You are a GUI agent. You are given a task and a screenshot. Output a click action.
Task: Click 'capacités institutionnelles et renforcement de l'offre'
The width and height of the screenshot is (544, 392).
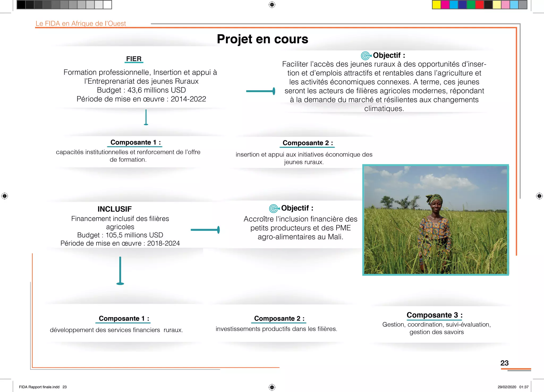[x=128, y=152]
